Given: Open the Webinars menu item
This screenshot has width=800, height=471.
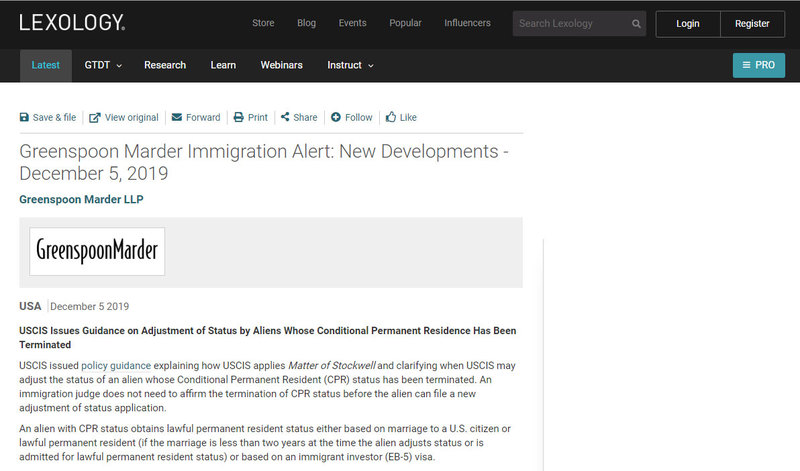Looking at the screenshot, I should coord(282,65).
